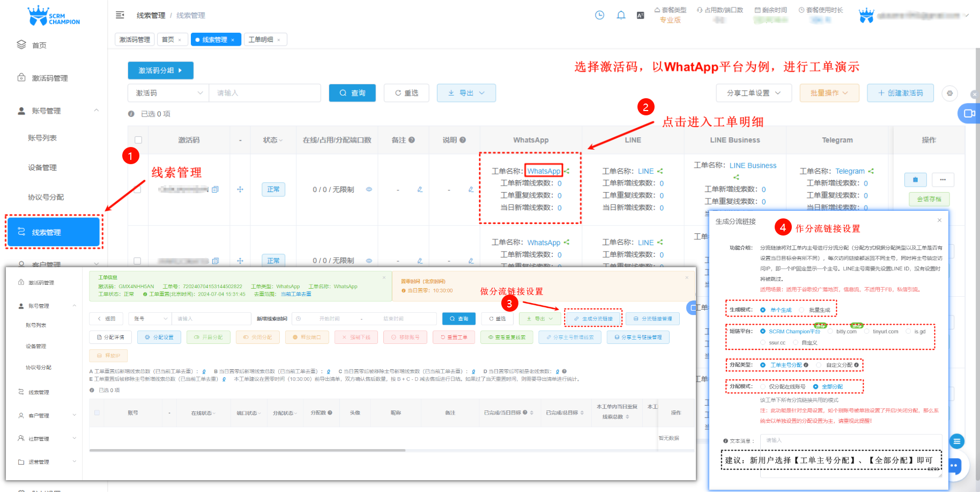This screenshot has height=492, width=980.
Task: Open 激活码管理 in the sidebar
Action: coord(49,78)
